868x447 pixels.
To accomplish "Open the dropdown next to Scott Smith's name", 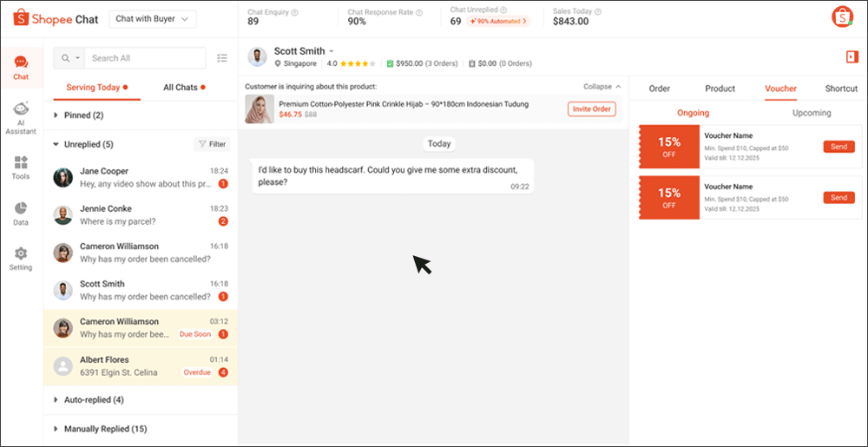I will 332,51.
